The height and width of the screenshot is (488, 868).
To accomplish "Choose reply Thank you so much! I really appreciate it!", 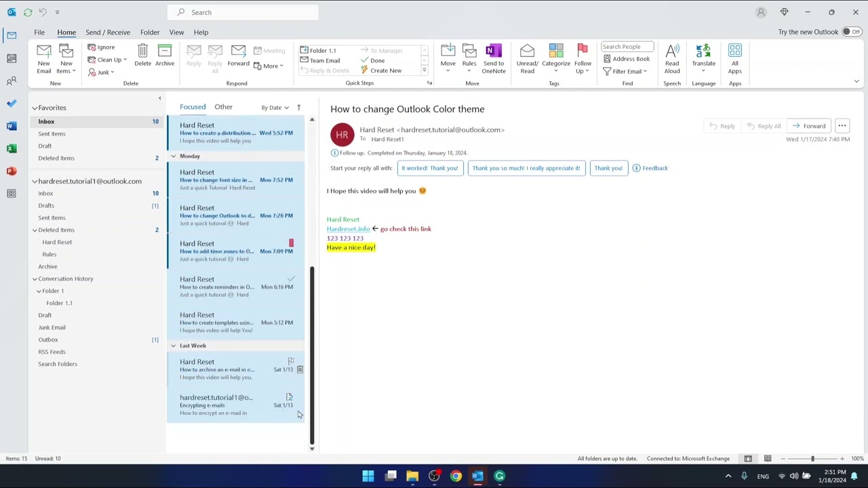I will click(x=526, y=168).
